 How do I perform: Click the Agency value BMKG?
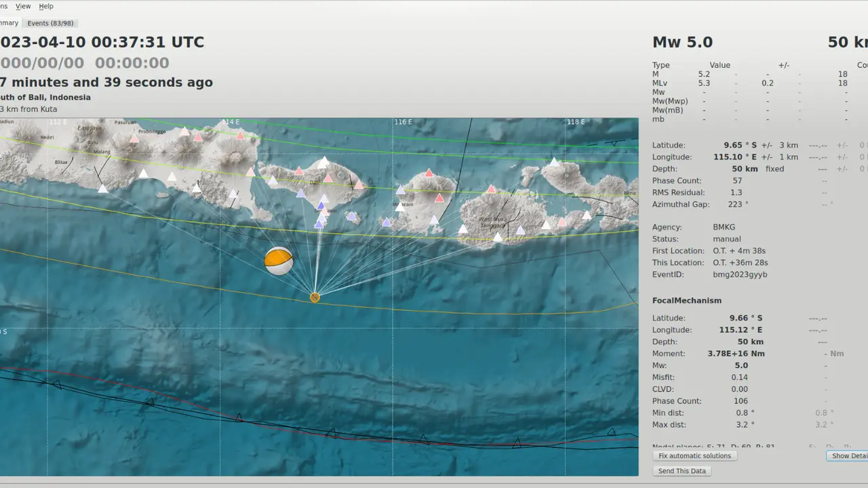click(724, 228)
